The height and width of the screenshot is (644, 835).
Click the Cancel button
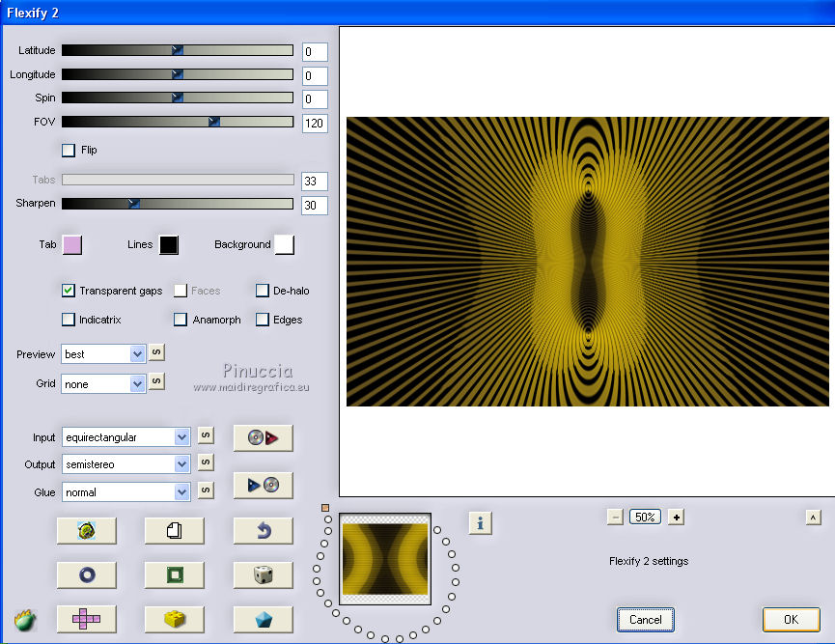pyautogui.click(x=646, y=620)
